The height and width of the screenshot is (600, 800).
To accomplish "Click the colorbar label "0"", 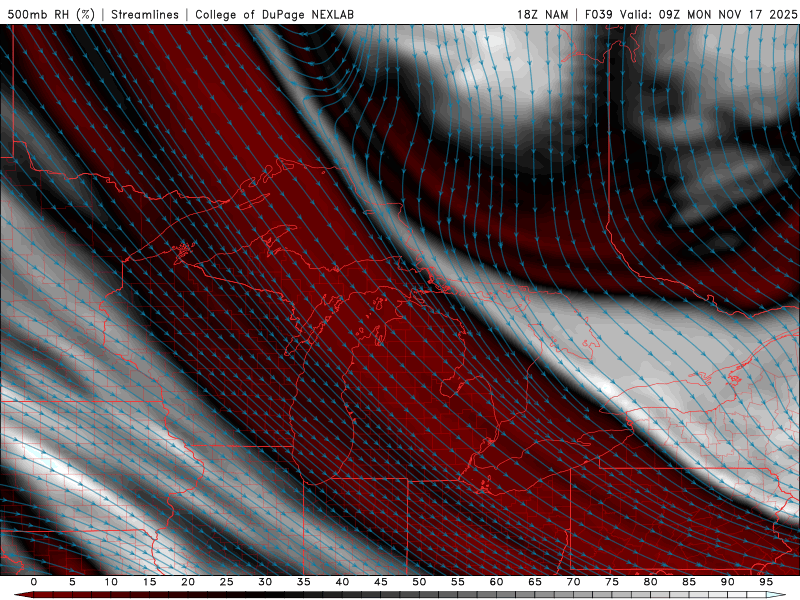I will pos(34,582).
